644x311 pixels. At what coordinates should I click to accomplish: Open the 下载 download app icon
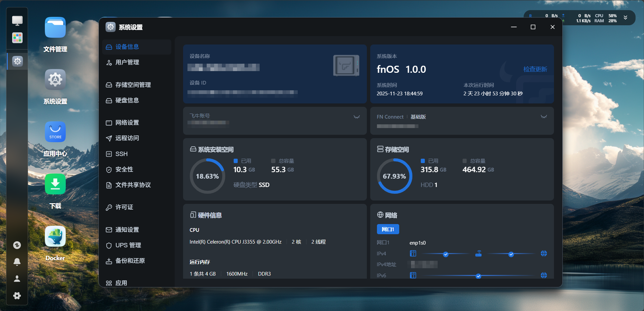click(55, 184)
